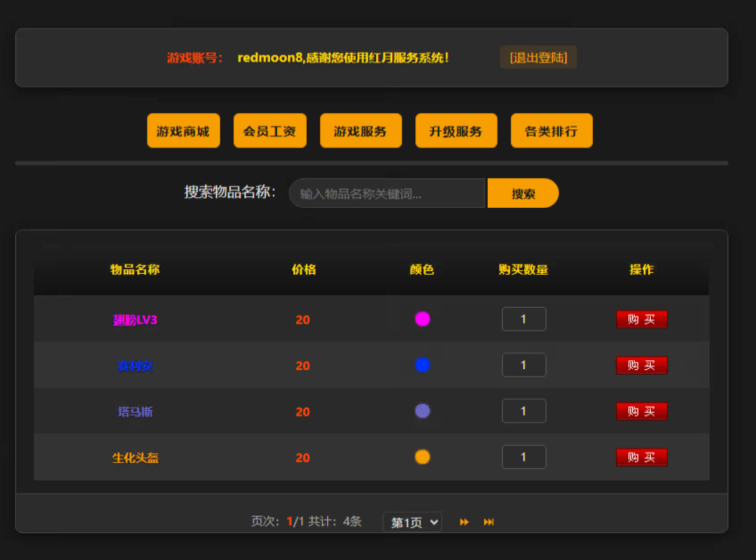
Task: Click the magenta color dot for 翅膀LV3
Action: point(422,318)
